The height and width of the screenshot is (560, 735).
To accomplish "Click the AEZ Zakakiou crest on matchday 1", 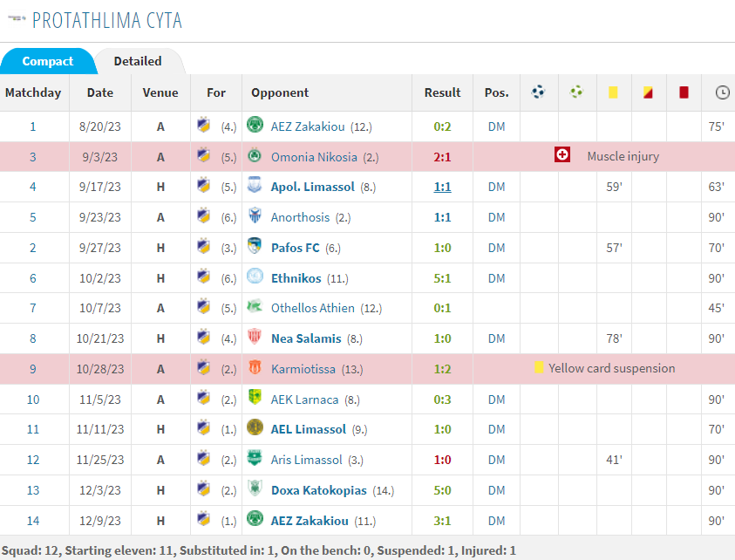I will [255, 125].
